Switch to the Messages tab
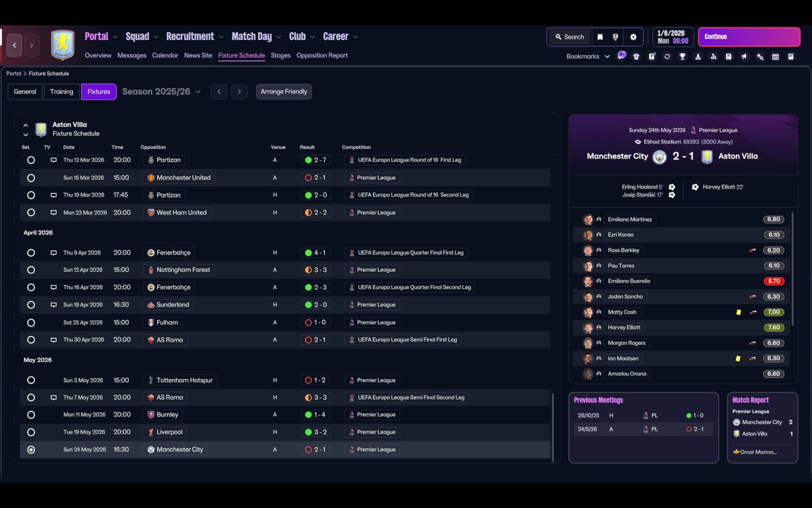 tap(132, 55)
